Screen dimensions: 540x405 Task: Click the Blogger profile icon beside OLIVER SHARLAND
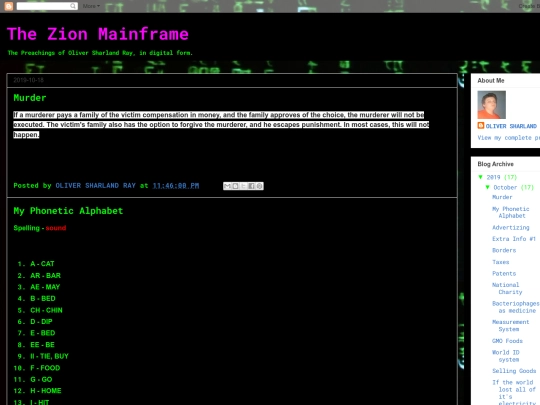[481, 126]
